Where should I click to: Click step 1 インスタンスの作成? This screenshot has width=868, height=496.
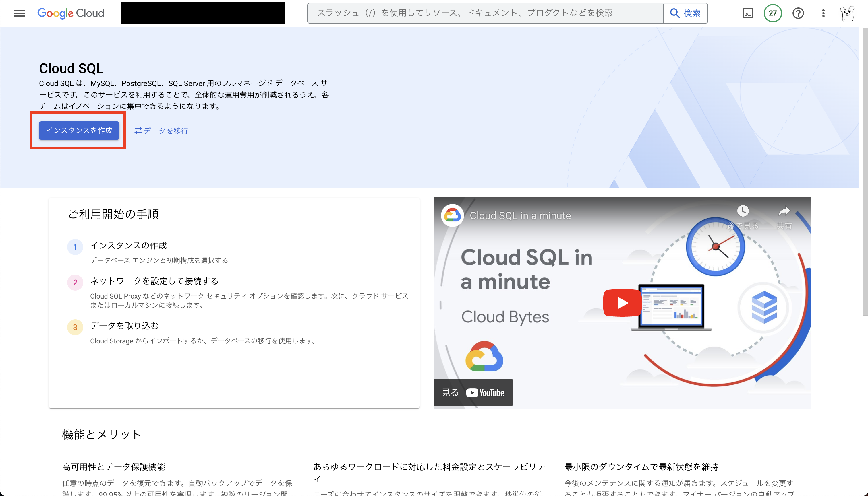(x=128, y=245)
